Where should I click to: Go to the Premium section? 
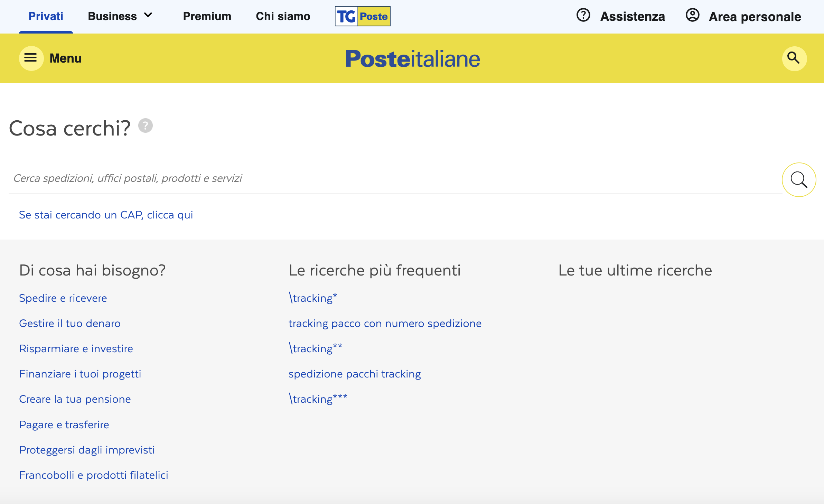[207, 16]
